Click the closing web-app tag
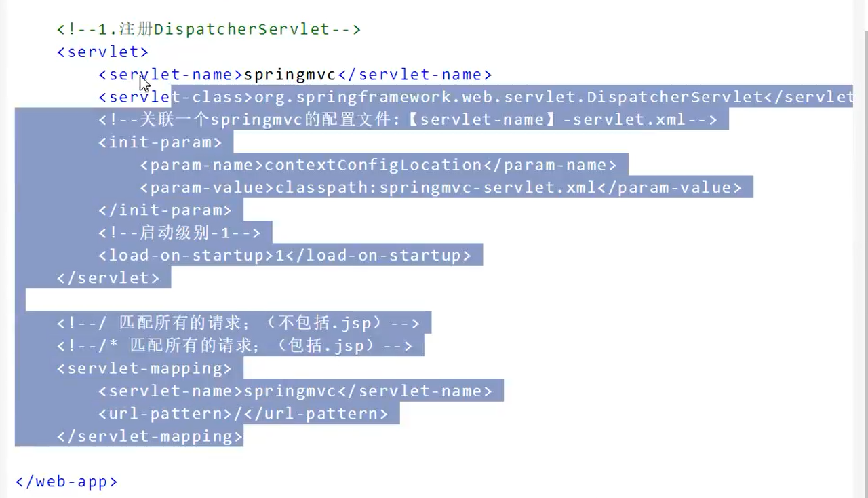 click(x=66, y=482)
